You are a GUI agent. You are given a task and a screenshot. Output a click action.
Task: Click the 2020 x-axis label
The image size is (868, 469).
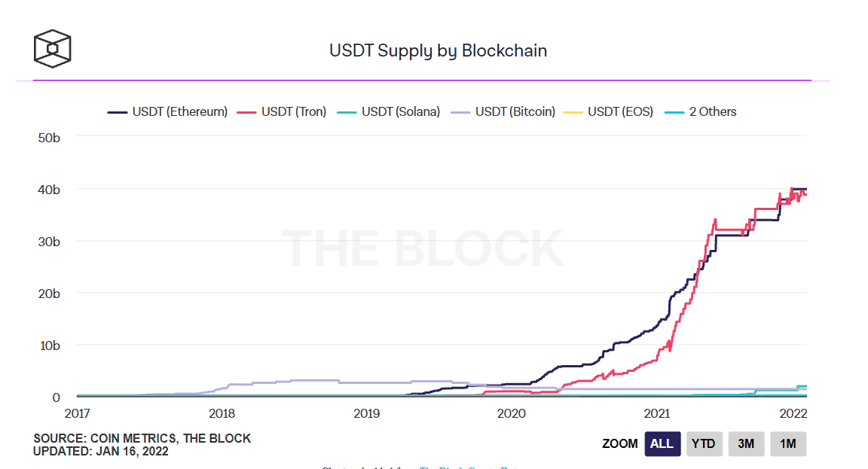[x=511, y=413]
